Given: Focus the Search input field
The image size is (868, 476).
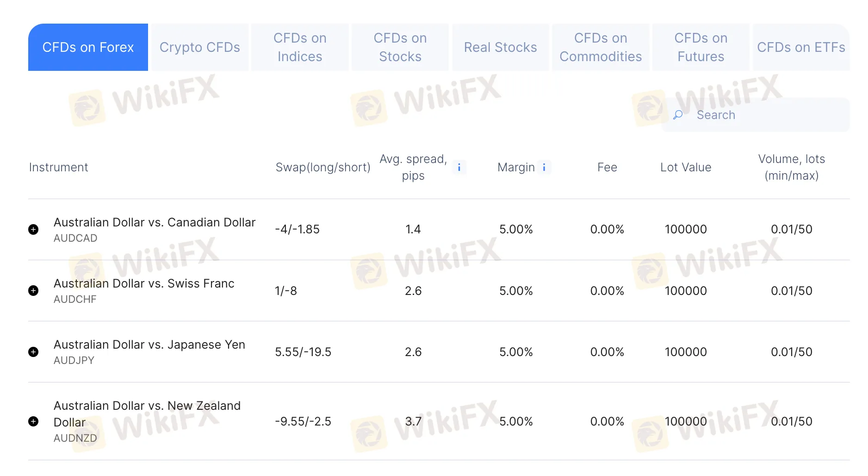Looking at the screenshot, I should click(x=756, y=115).
